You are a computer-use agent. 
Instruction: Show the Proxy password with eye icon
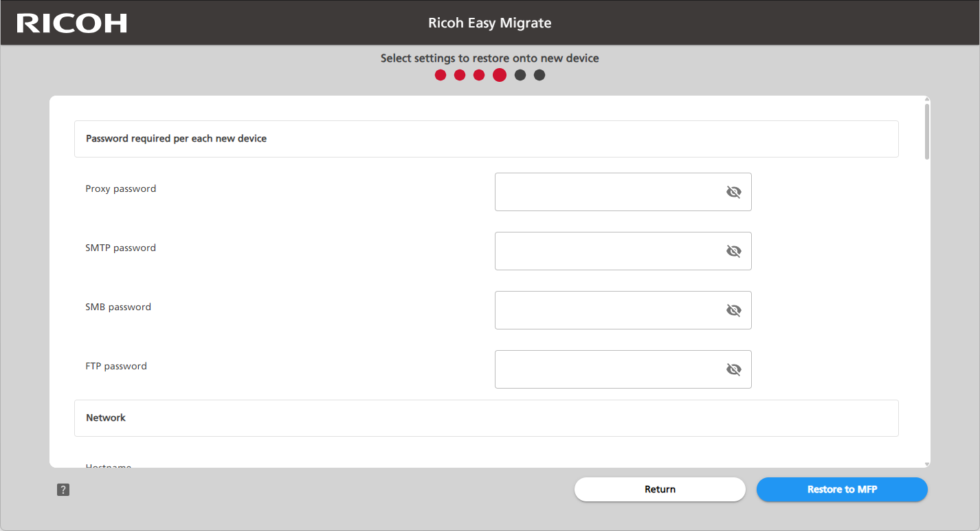click(733, 192)
